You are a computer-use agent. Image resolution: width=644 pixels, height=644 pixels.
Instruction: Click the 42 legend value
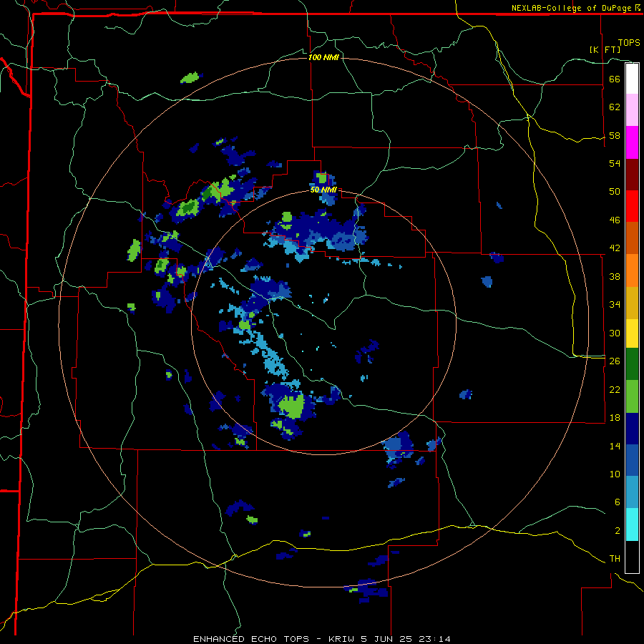coord(615,248)
